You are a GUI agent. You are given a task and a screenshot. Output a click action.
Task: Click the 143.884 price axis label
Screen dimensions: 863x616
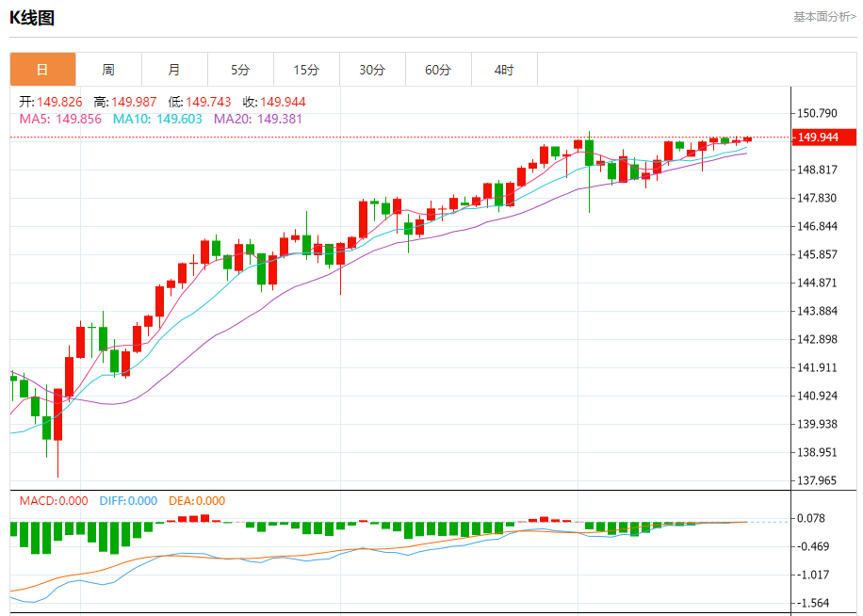818,311
